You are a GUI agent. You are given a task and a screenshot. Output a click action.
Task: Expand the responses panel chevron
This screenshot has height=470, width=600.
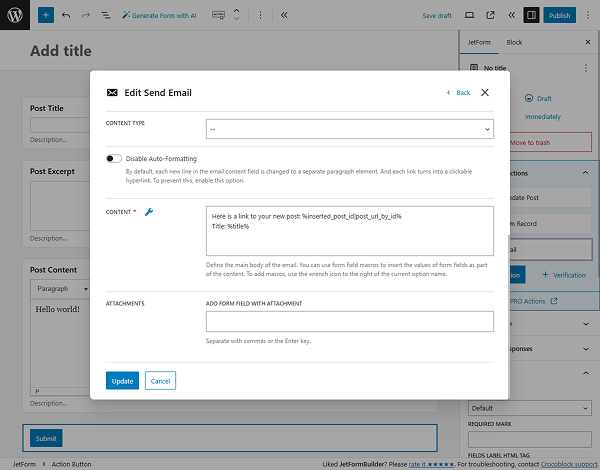click(x=585, y=349)
